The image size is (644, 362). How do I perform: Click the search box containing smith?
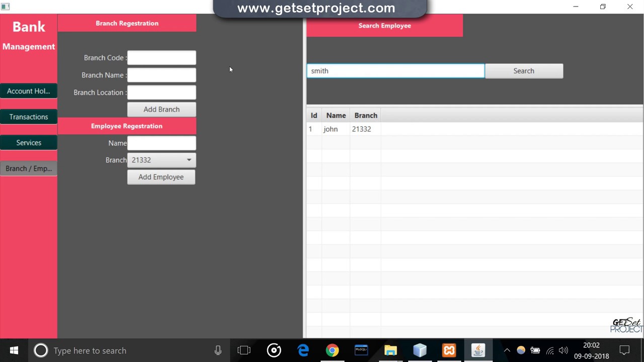395,71
